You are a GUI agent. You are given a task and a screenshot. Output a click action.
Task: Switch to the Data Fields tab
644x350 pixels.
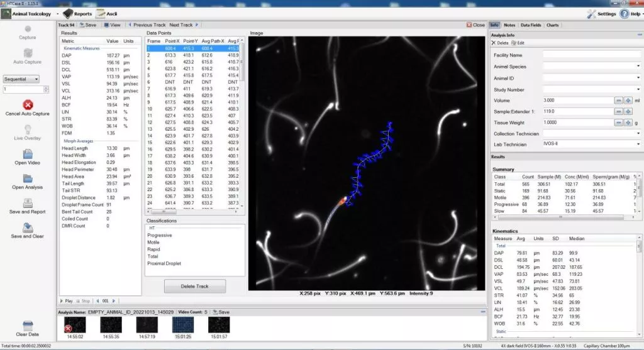pos(531,25)
